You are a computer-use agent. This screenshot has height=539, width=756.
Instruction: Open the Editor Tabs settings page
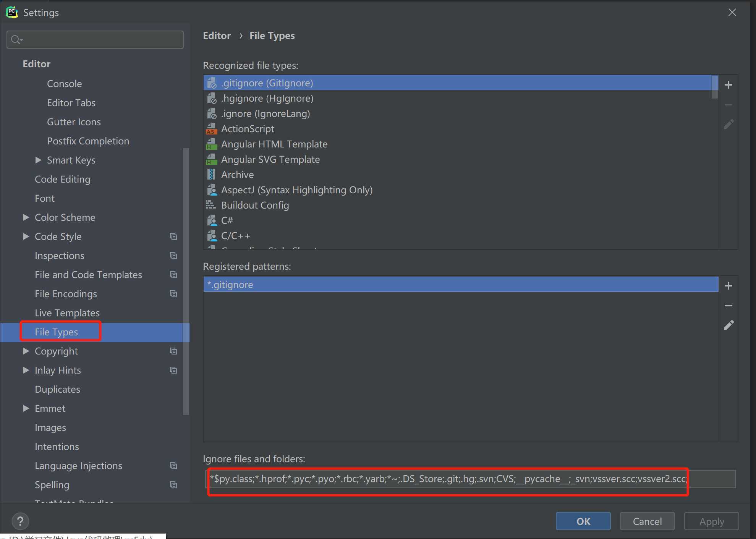(x=71, y=103)
